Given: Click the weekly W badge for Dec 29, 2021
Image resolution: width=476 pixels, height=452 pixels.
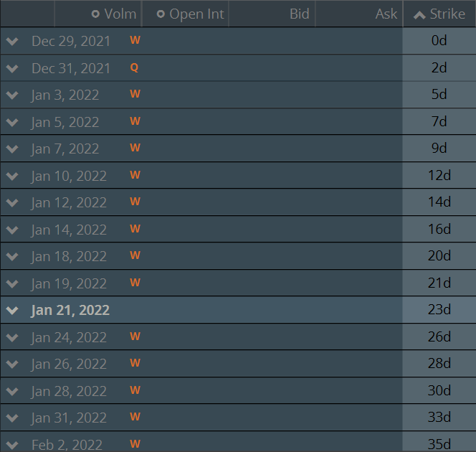Looking at the screenshot, I should 135,41.
